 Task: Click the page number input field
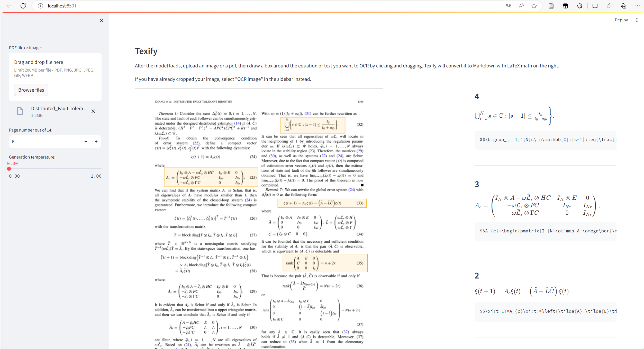point(46,142)
